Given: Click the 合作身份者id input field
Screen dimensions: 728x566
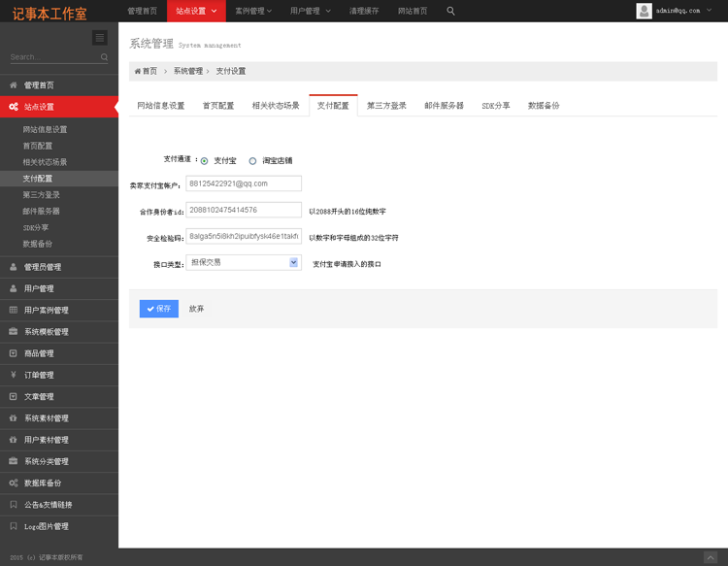Looking at the screenshot, I should point(244,210).
